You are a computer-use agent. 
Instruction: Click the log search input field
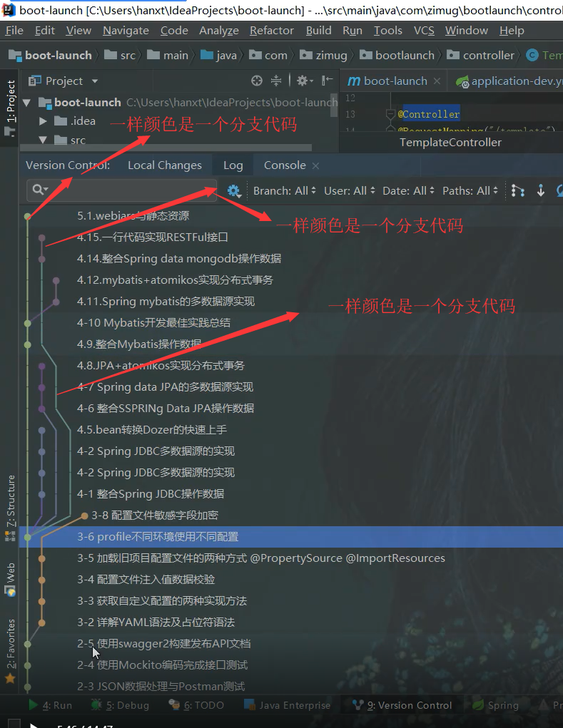tap(122, 190)
